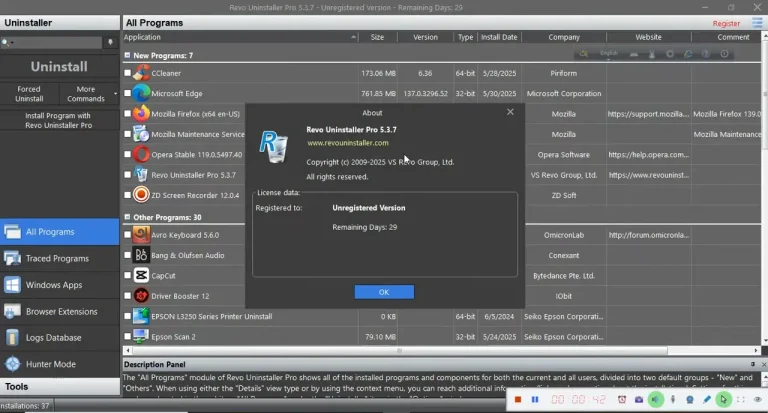Click the Register link

[726, 24]
